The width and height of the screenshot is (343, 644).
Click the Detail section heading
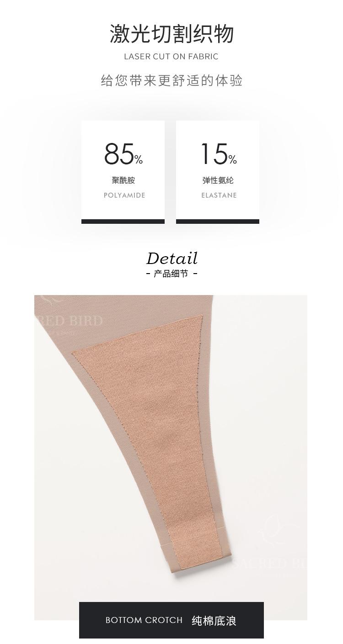[172, 259]
